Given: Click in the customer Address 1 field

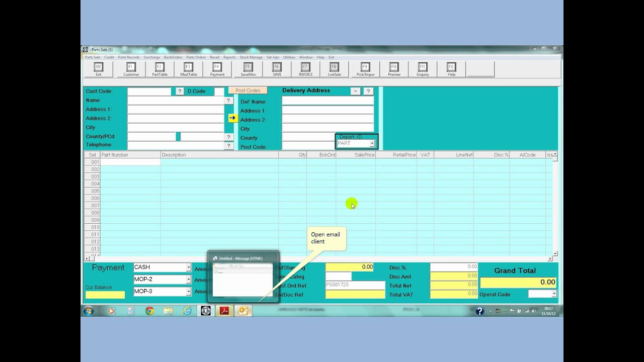Looking at the screenshot, I should [x=176, y=110].
